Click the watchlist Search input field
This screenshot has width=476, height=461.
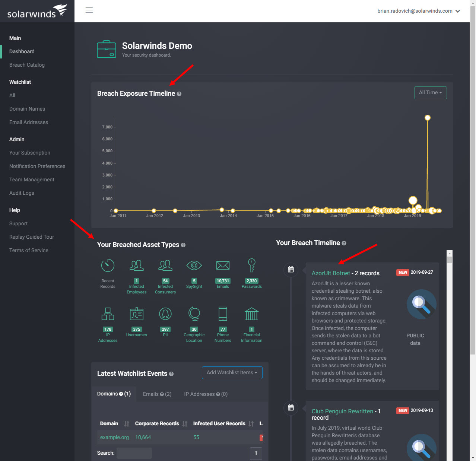(134, 453)
